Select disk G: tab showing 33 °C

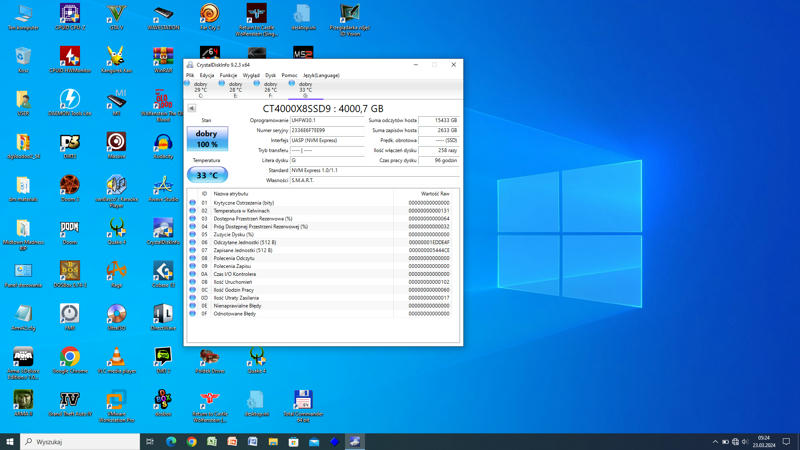point(305,89)
